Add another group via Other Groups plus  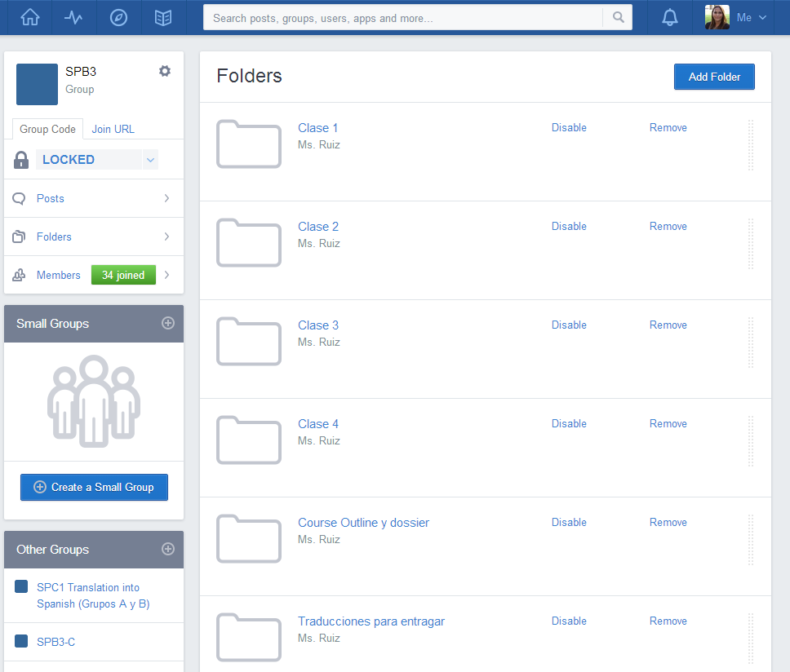point(168,549)
